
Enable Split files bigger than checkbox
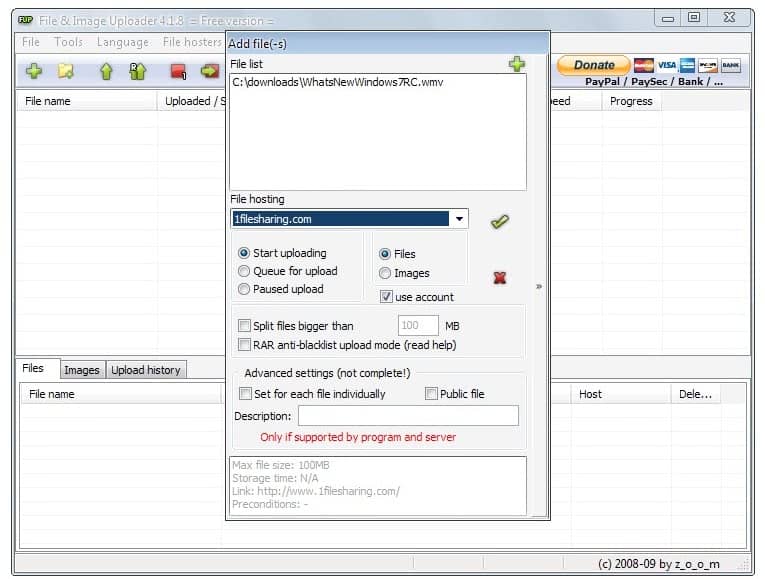[244, 325]
